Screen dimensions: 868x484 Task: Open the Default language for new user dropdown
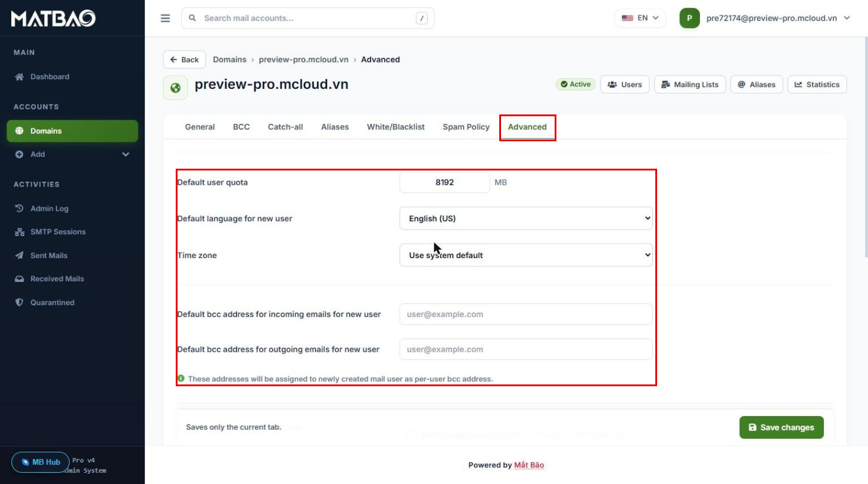tap(526, 219)
